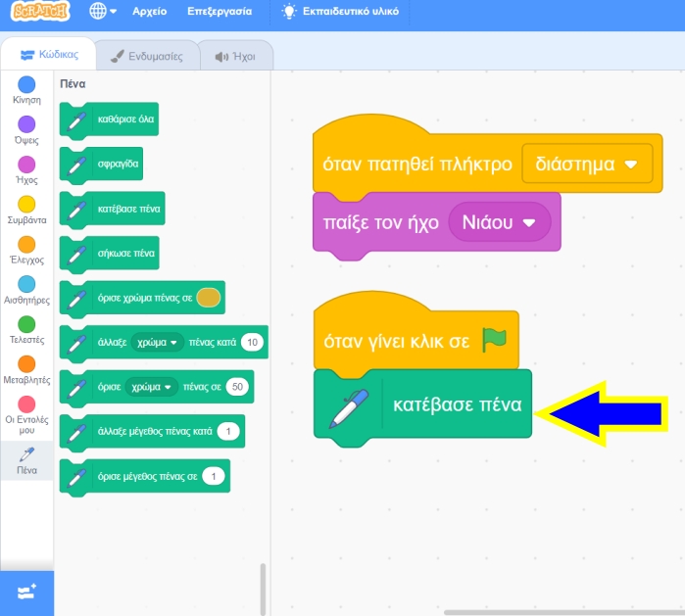The image size is (685, 616).
Task: Click the add extension button
Action: pos(26,592)
